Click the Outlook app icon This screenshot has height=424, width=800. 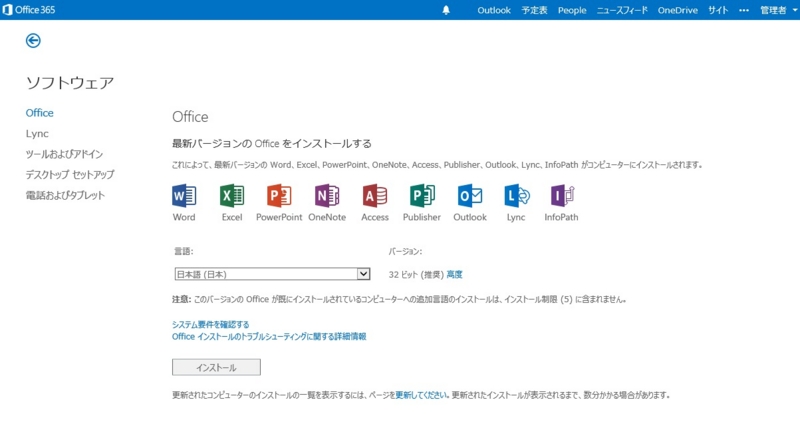pyautogui.click(x=470, y=195)
